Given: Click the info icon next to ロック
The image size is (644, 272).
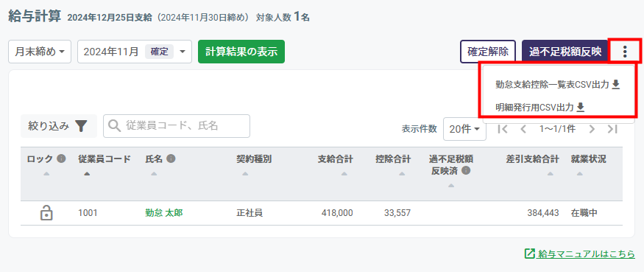Looking at the screenshot, I should [61, 158].
